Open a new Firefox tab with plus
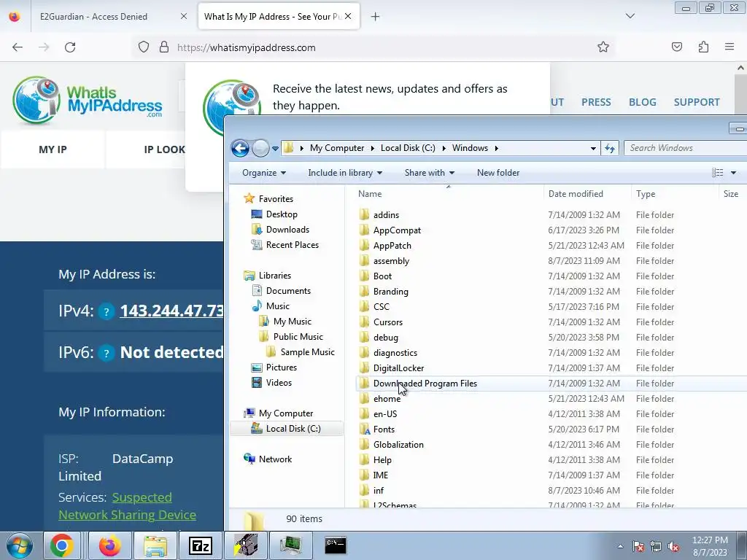This screenshot has height=560, width=747. (376, 17)
